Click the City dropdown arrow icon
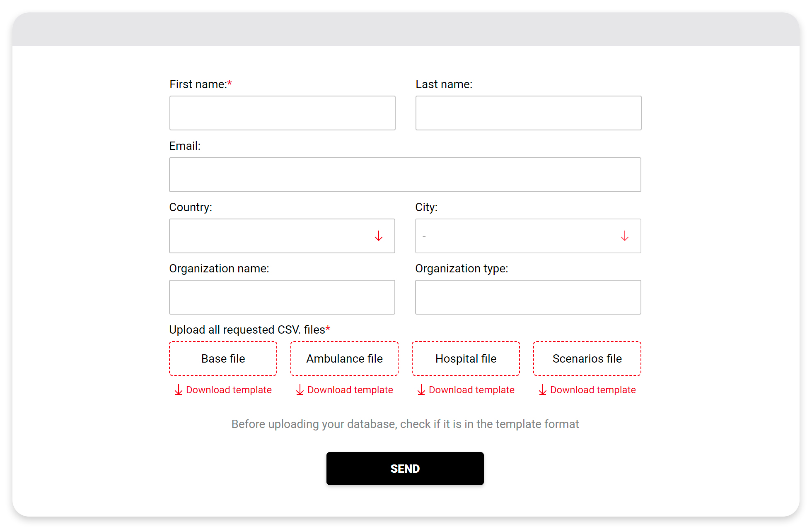Image resolution: width=812 pixels, height=529 pixels. pos(624,236)
